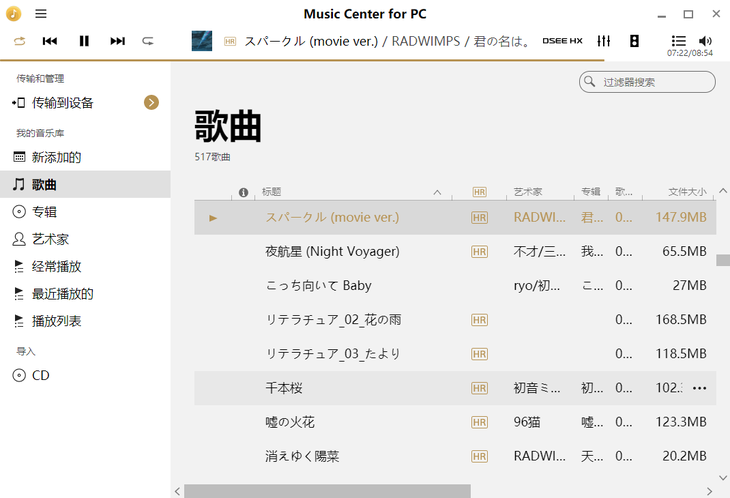Open the speaker output device icon

[x=634, y=41]
